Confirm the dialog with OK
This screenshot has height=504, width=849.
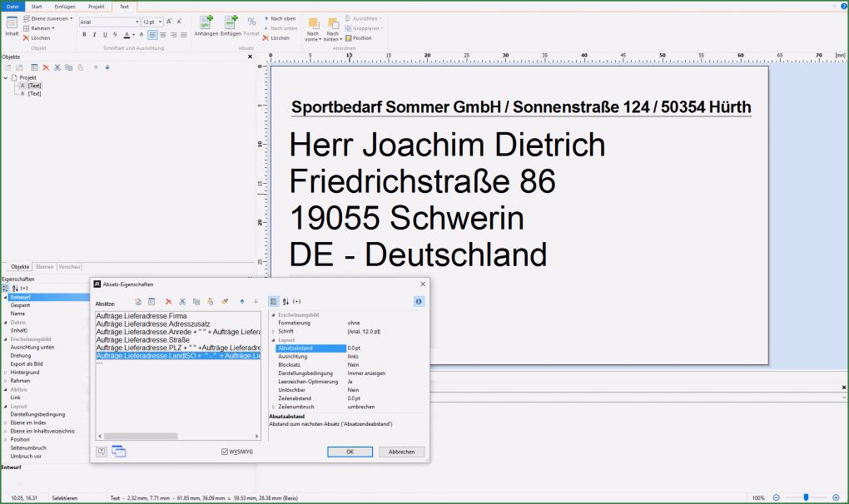pos(350,452)
